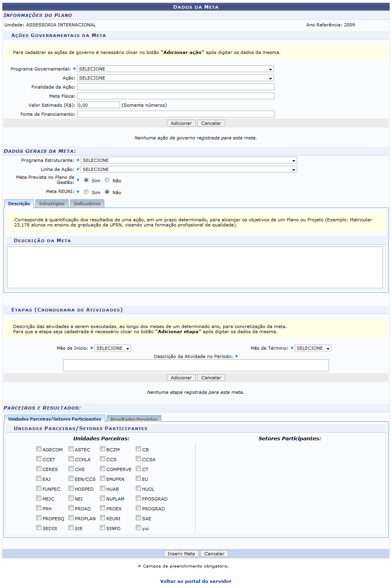
Task: Click the Inserir Meta button
Action: (x=181, y=554)
